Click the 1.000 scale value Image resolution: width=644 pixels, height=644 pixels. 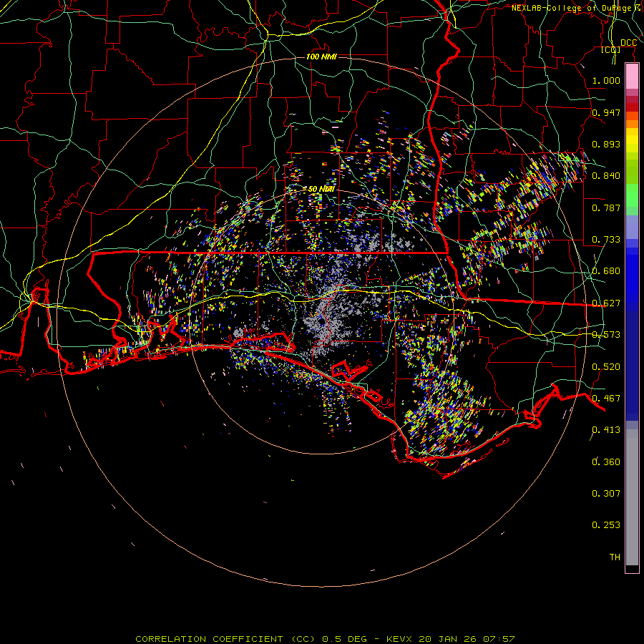point(606,80)
